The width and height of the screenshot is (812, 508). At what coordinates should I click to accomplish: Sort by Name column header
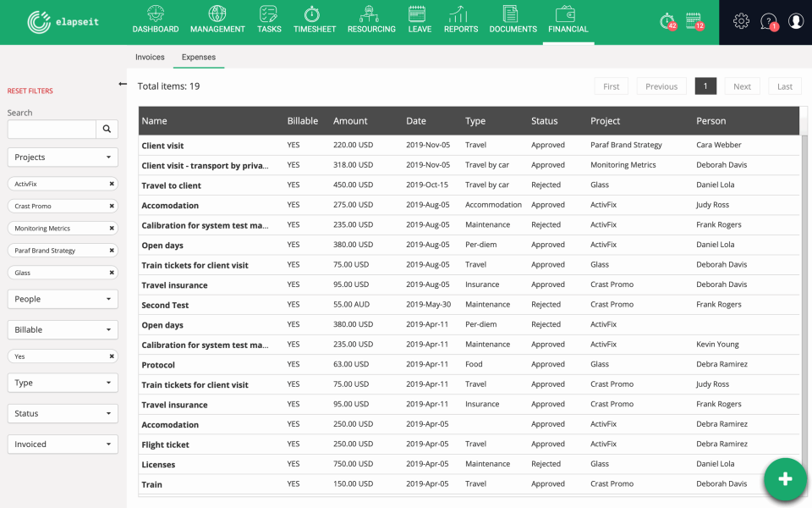pos(154,121)
